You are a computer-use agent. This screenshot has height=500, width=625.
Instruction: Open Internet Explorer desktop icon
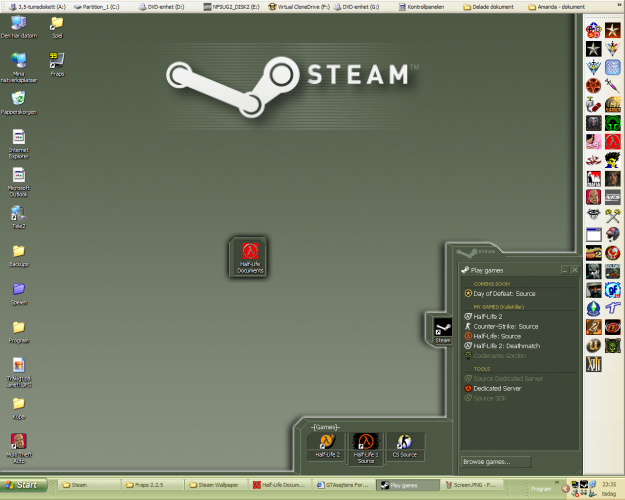18,141
